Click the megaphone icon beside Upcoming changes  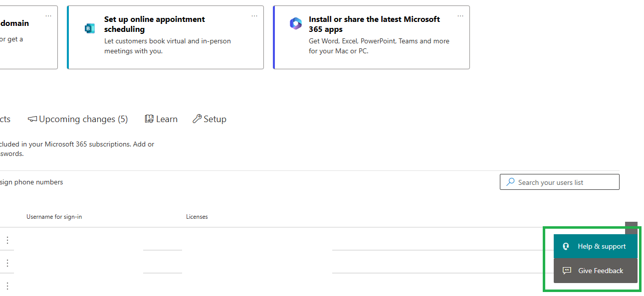(32, 119)
